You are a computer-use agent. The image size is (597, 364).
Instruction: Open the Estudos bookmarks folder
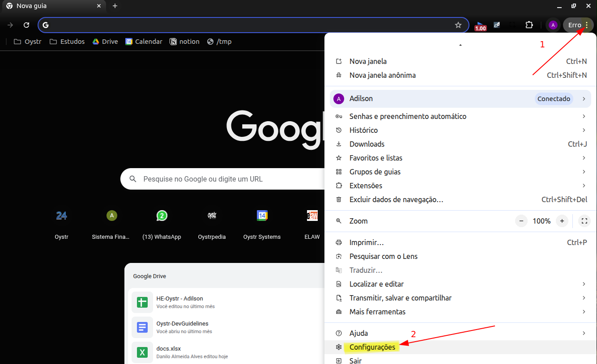(67, 42)
